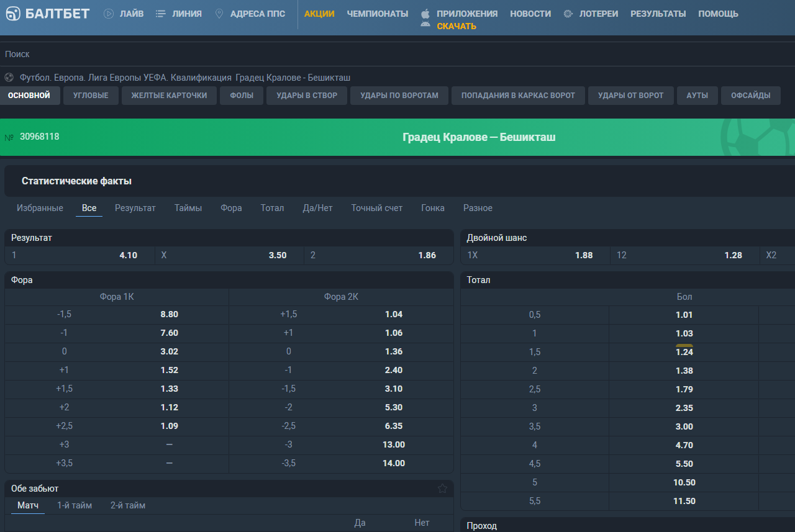Open the УДАРЫ В СТВОР tab

pyautogui.click(x=307, y=96)
